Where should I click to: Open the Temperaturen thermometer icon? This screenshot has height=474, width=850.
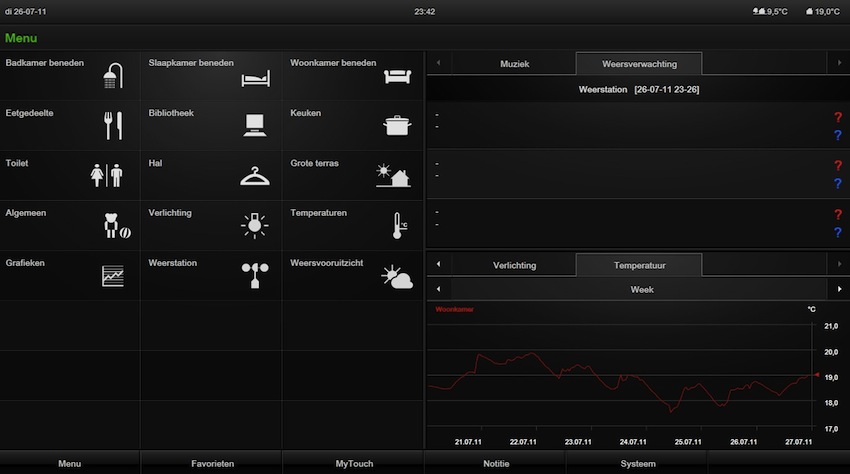coord(398,226)
